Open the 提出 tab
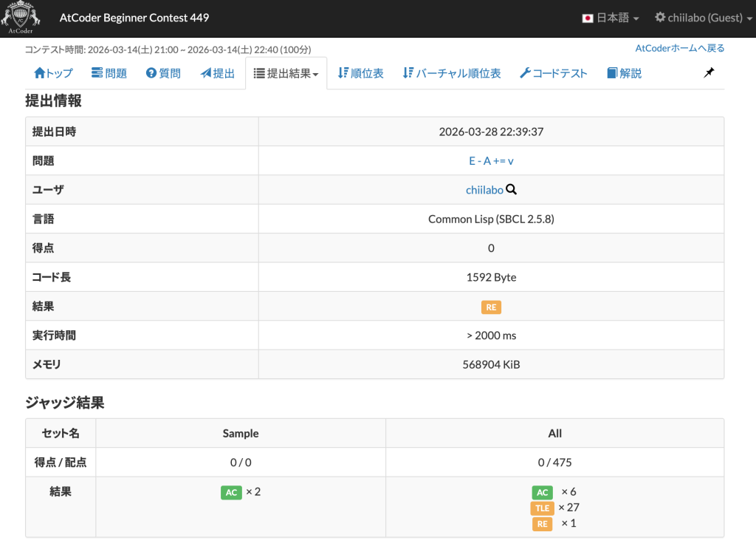756x549 pixels. point(218,73)
